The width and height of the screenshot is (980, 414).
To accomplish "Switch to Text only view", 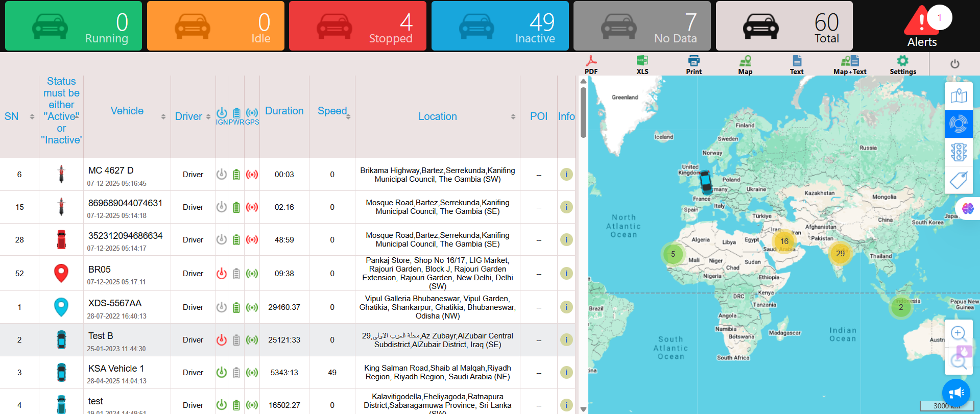I will 796,64.
